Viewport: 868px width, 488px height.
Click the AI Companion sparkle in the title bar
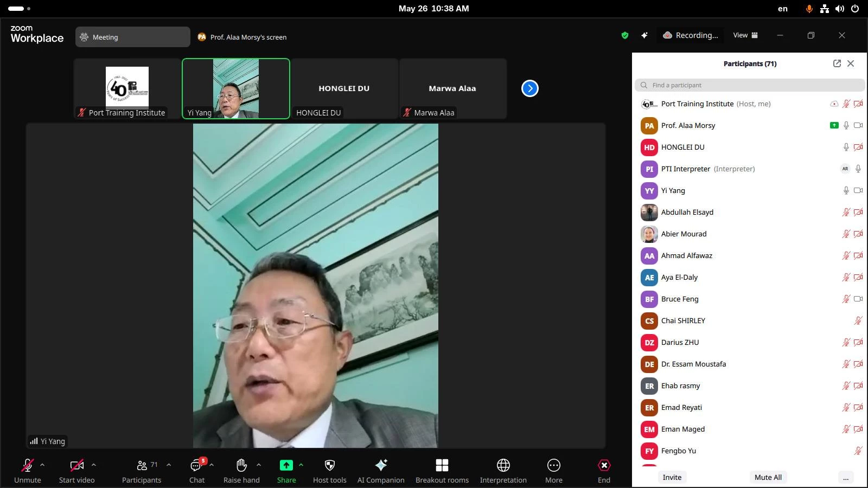pos(644,35)
